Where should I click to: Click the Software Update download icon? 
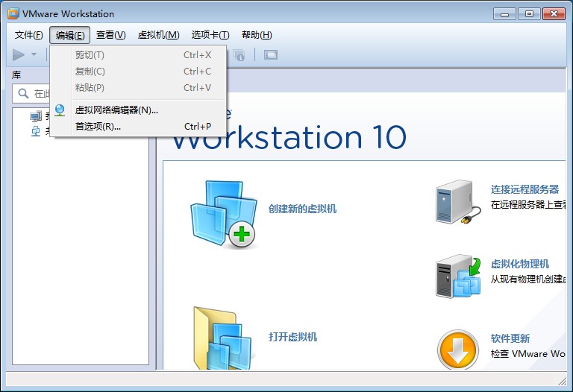click(x=458, y=350)
